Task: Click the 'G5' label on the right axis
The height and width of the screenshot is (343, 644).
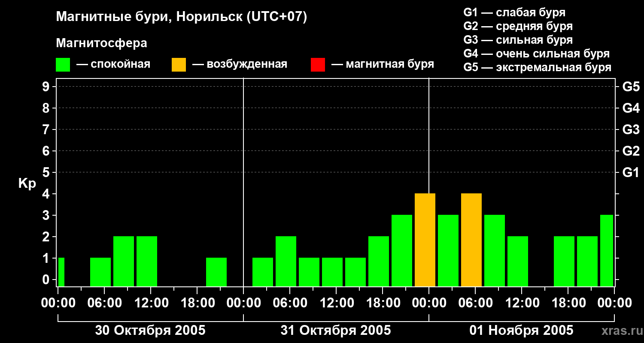Action: 631,87
